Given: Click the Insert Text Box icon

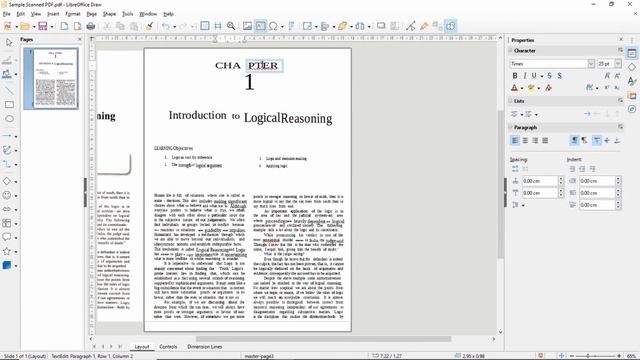Looking at the screenshot, I should (260, 26).
